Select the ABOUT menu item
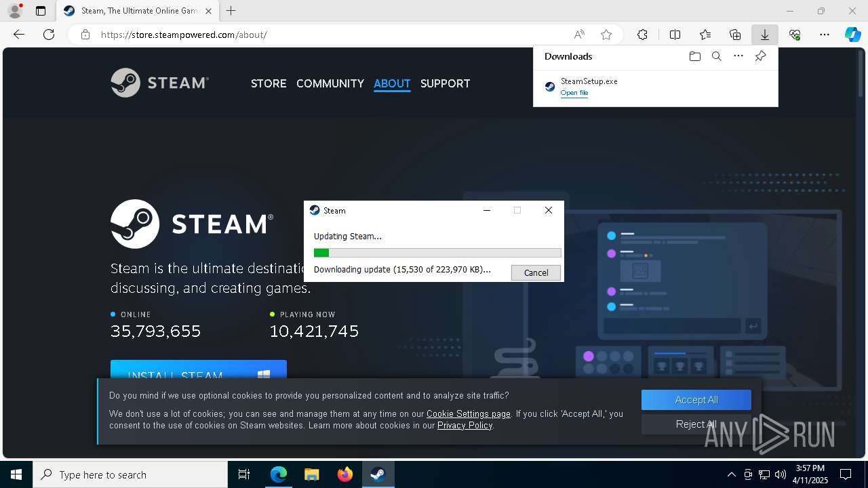Screen dimensions: 868x488 [x=392, y=83]
